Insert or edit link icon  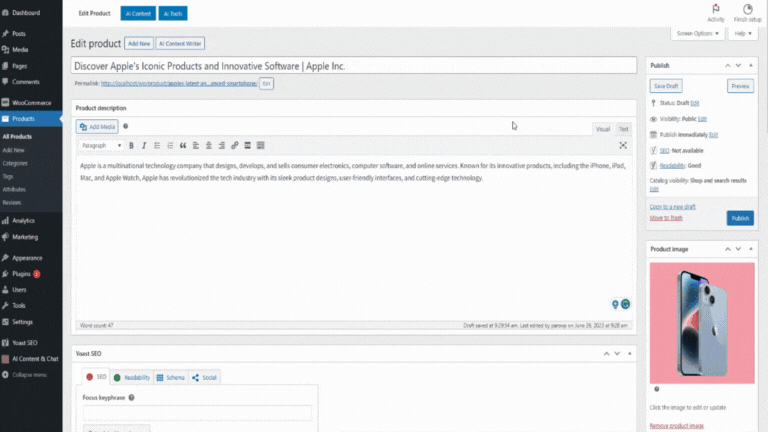pos(235,145)
